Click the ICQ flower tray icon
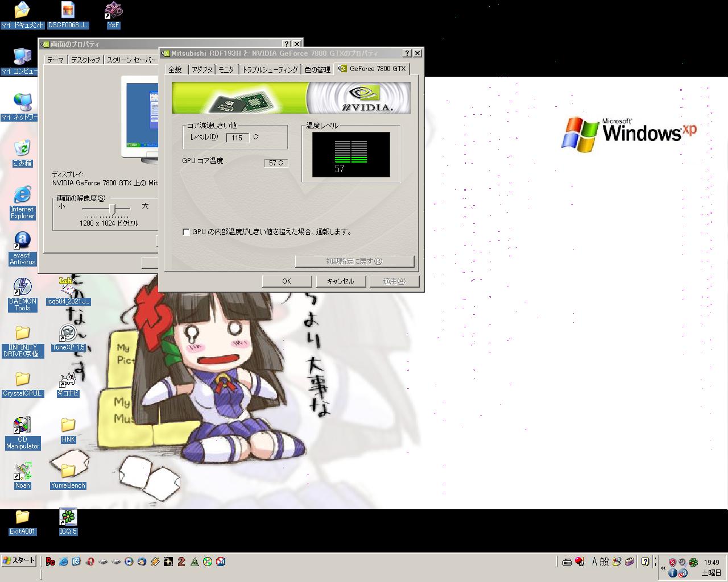 pyautogui.click(x=693, y=562)
